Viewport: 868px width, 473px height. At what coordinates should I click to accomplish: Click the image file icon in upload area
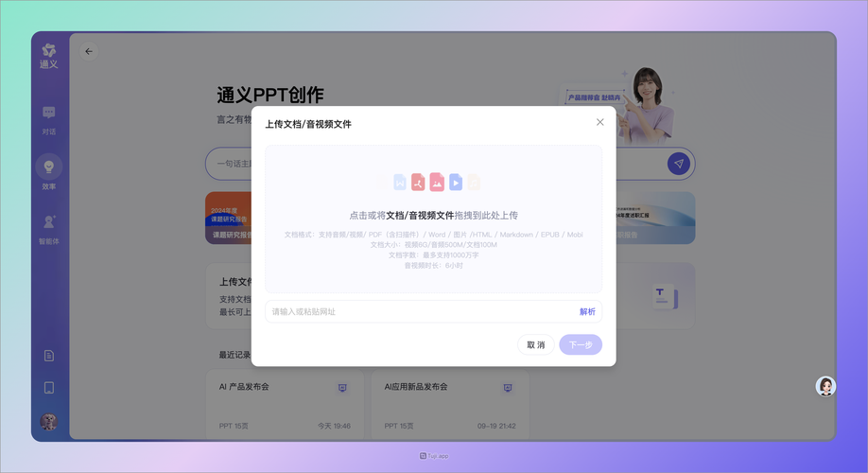tap(437, 182)
